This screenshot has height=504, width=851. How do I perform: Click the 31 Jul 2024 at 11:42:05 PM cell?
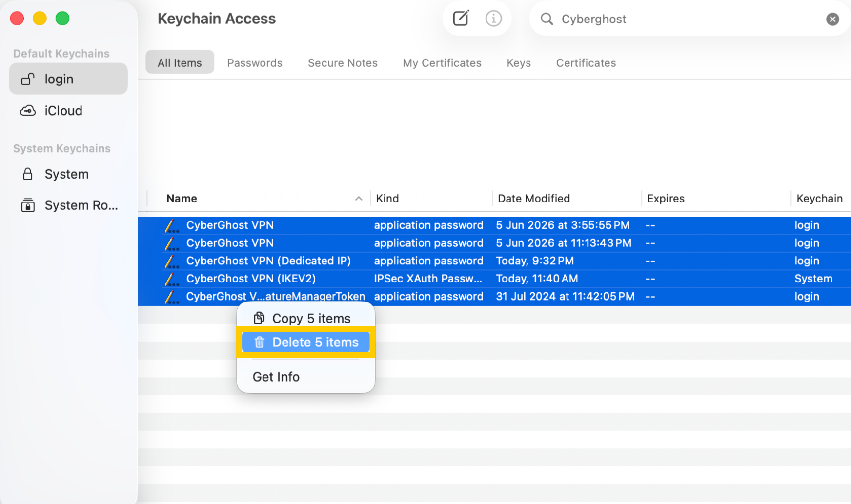point(565,297)
